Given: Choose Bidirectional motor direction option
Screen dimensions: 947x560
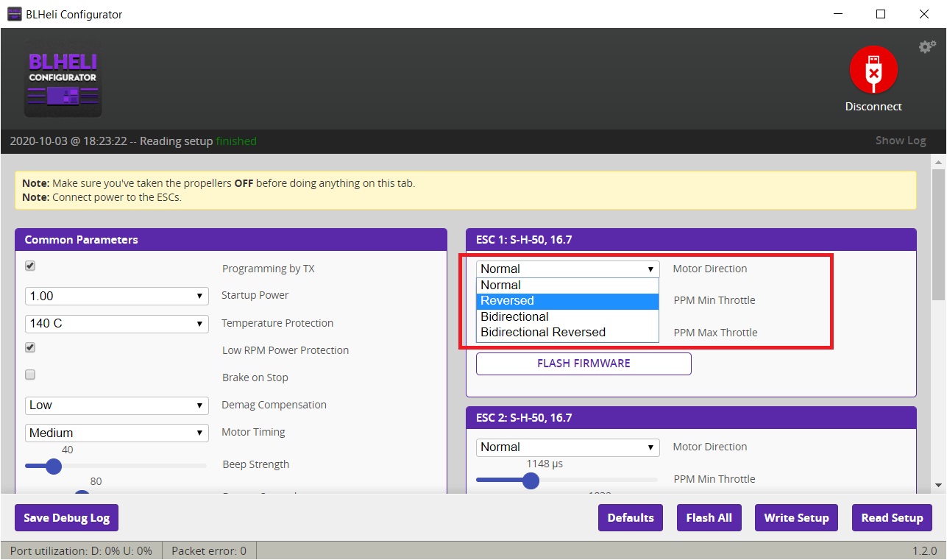Looking at the screenshot, I should 567,317.
